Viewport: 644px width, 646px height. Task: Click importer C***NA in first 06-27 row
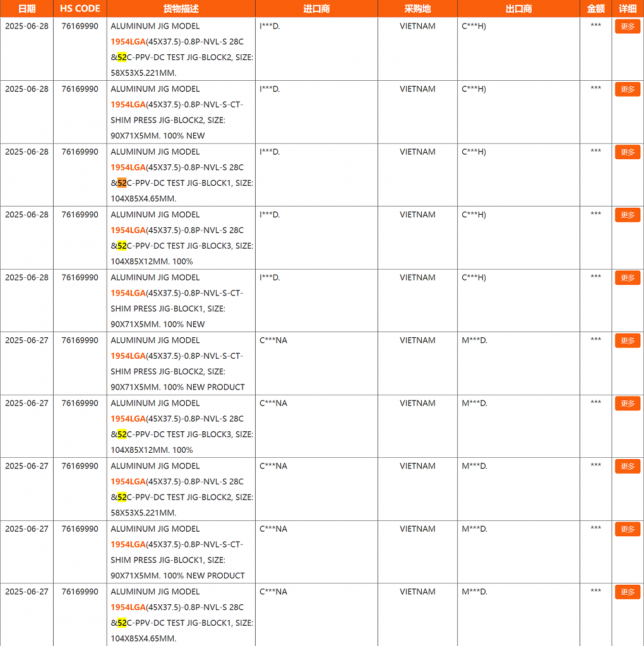273,340
